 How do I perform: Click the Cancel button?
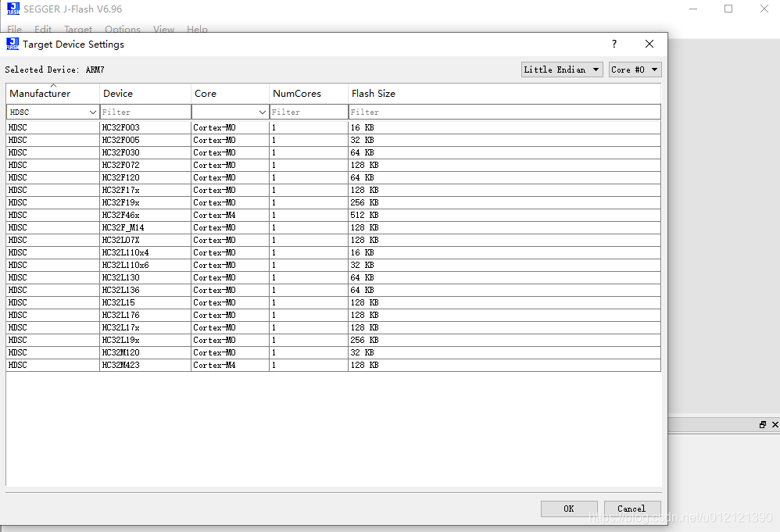point(632,509)
